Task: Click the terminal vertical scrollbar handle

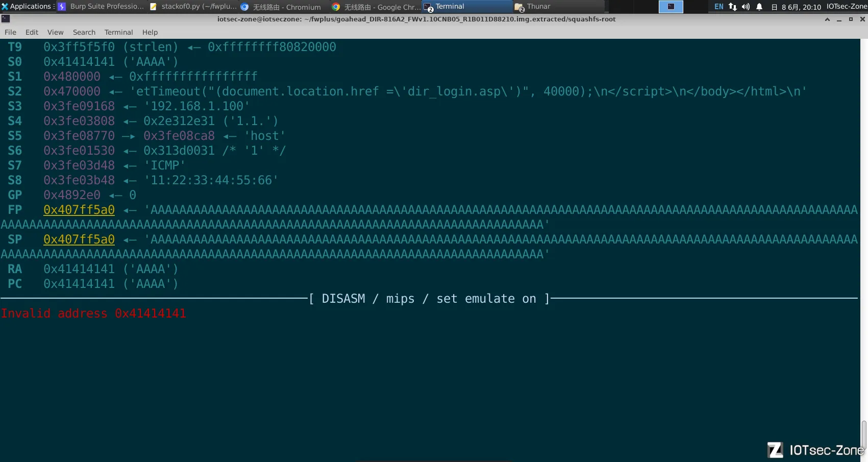Action: click(x=864, y=434)
